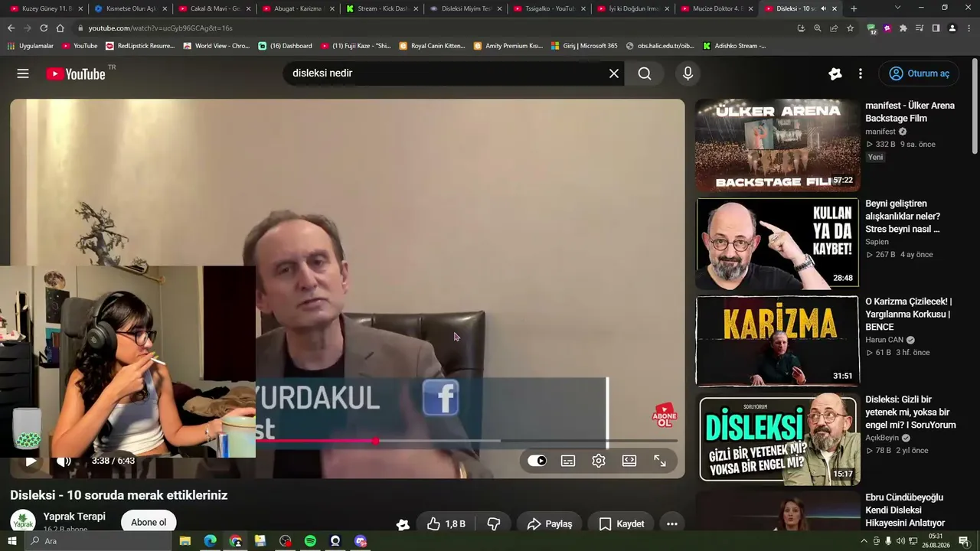Save the video with 'Kaydet'

click(x=622, y=523)
